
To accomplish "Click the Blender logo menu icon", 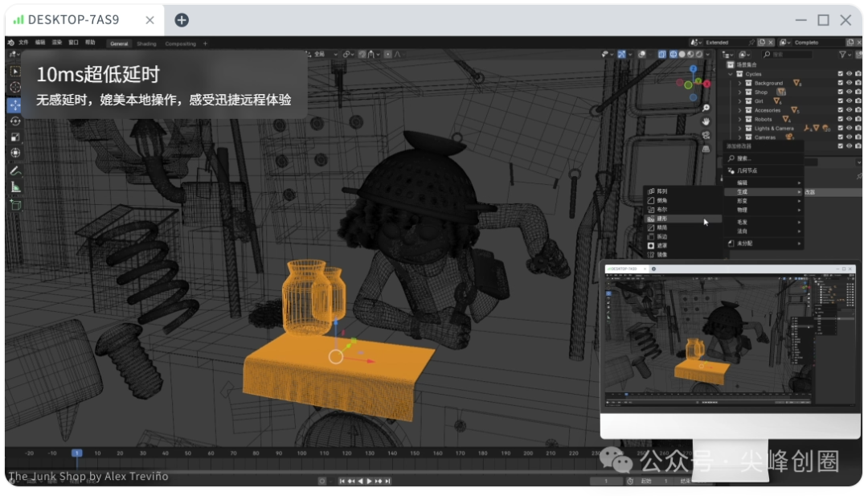I will (10, 43).
